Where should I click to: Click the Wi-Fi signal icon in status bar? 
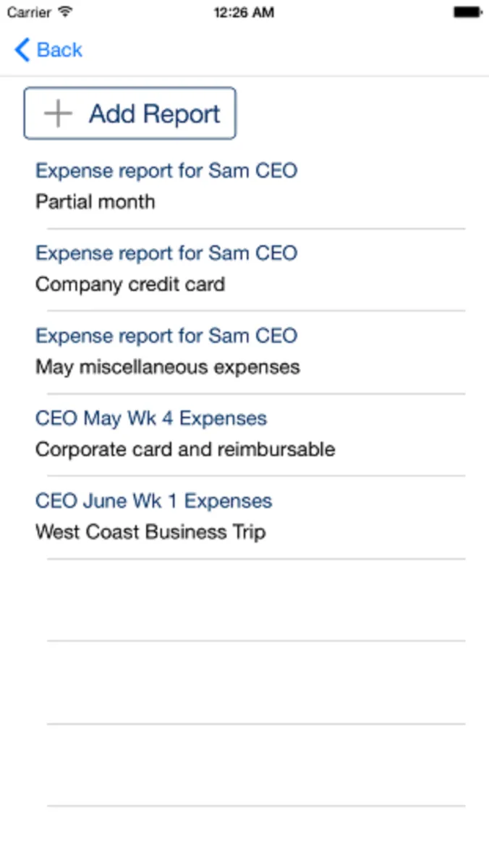(x=66, y=12)
